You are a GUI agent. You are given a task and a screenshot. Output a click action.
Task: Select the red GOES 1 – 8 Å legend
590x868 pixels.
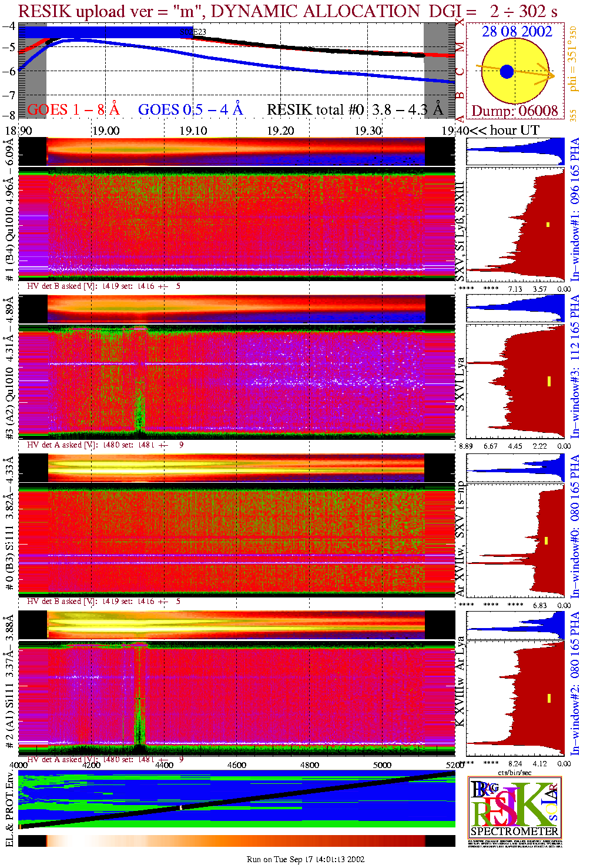coord(73,110)
